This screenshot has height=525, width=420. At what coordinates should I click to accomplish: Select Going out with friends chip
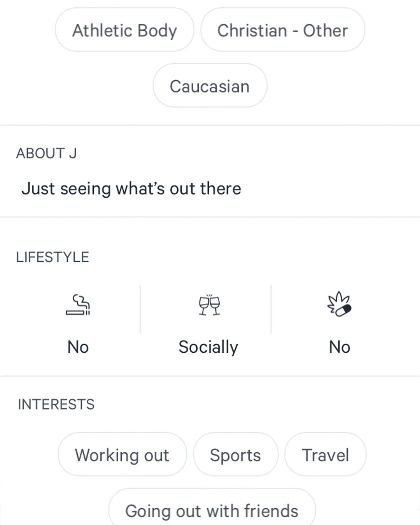(x=212, y=507)
